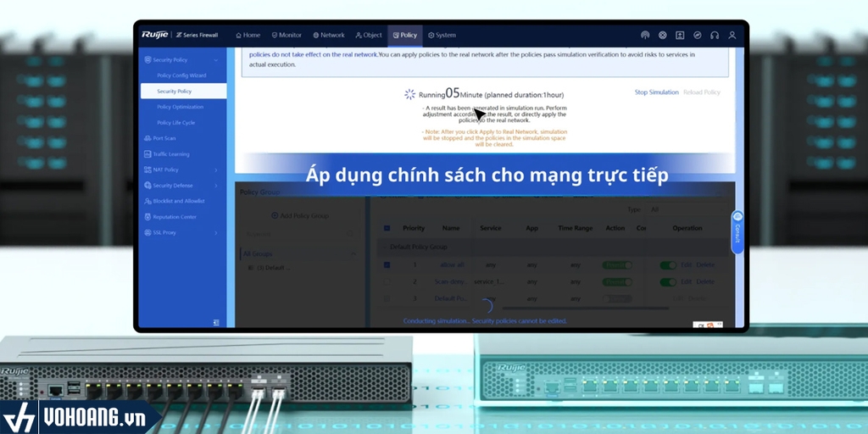Toggle Permit action for Scan-deny
This screenshot has height=434, width=868.
pos(617,281)
